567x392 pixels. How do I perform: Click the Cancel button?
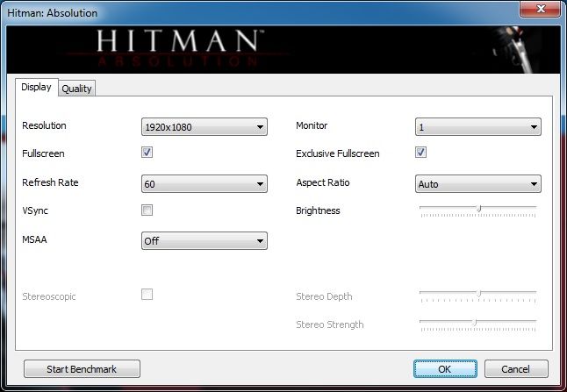[516, 368]
